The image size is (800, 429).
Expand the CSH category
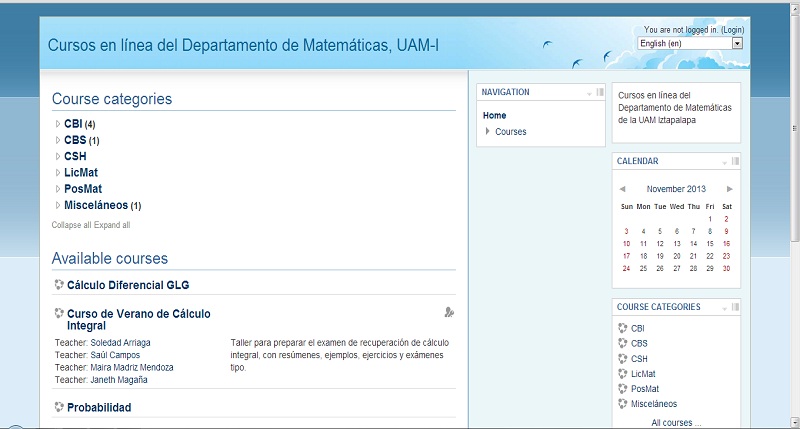pyautogui.click(x=58, y=156)
